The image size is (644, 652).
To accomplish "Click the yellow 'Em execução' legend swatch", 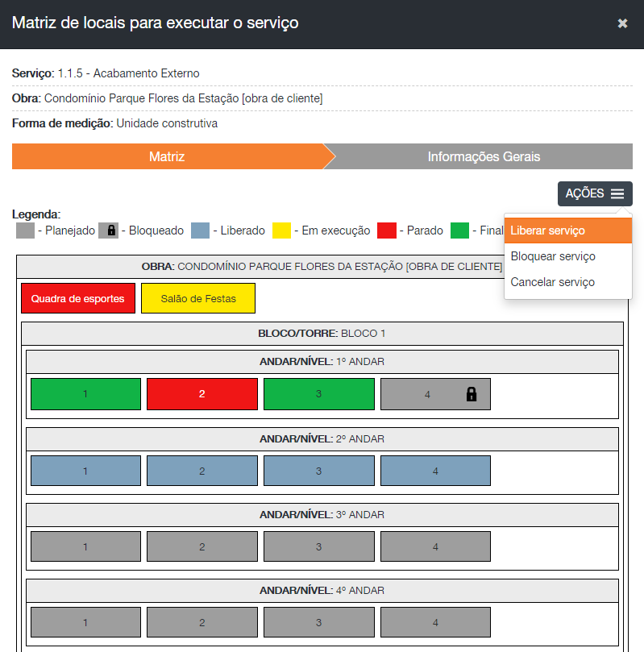I will click(281, 230).
